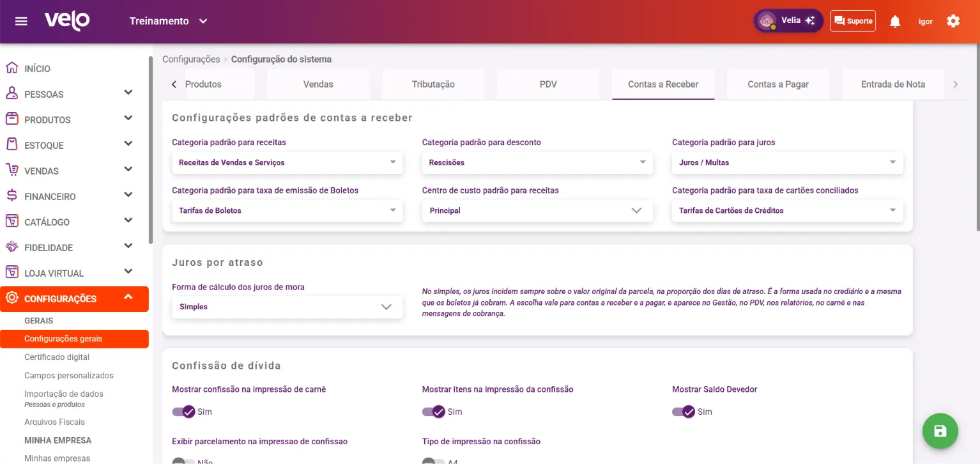The width and height of the screenshot is (980, 464).
Task: Open taxa de emissão de Boletos dropdown
Action: 287,210
